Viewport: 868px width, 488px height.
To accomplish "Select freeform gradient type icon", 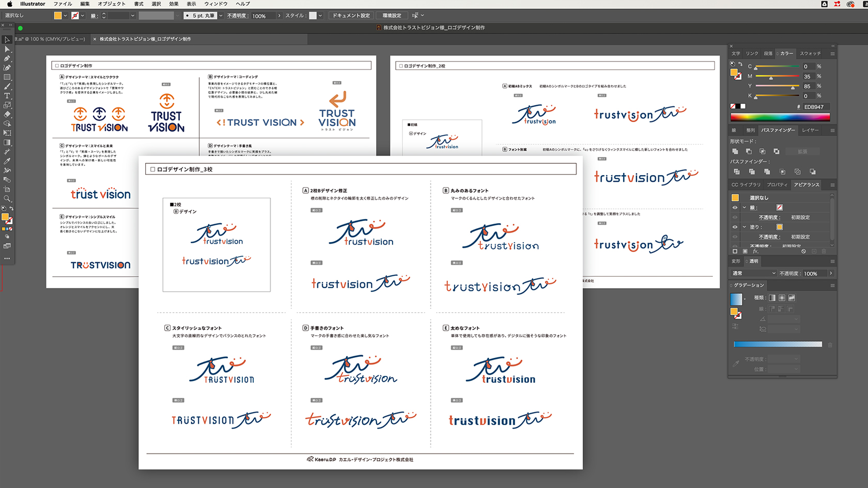I will tap(792, 297).
